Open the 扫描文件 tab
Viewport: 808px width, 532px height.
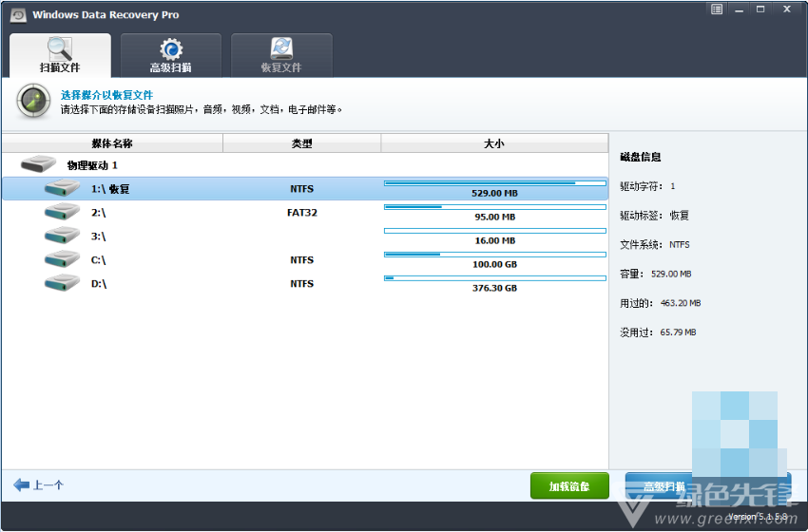(x=60, y=56)
